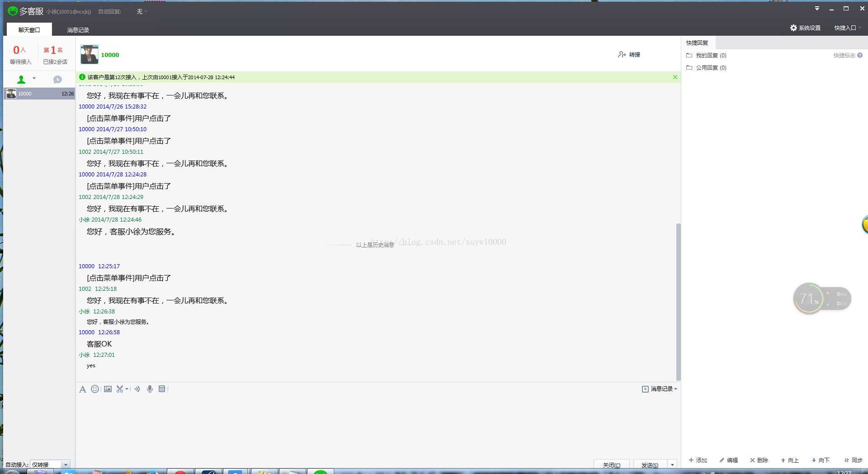Viewport: 868px width, 474px height.
Task: Click the 'yes' reply message
Action: coord(91,365)
